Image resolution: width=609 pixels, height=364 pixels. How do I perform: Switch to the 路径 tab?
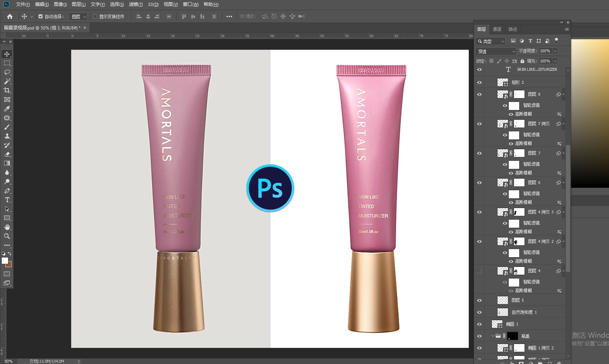pyautogui.click(x=513, y=29)
